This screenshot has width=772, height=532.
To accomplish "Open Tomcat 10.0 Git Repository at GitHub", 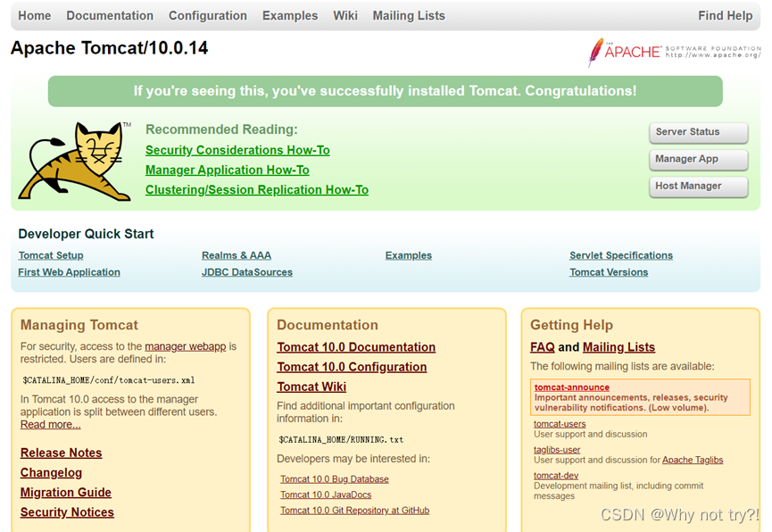I will 354,511.
